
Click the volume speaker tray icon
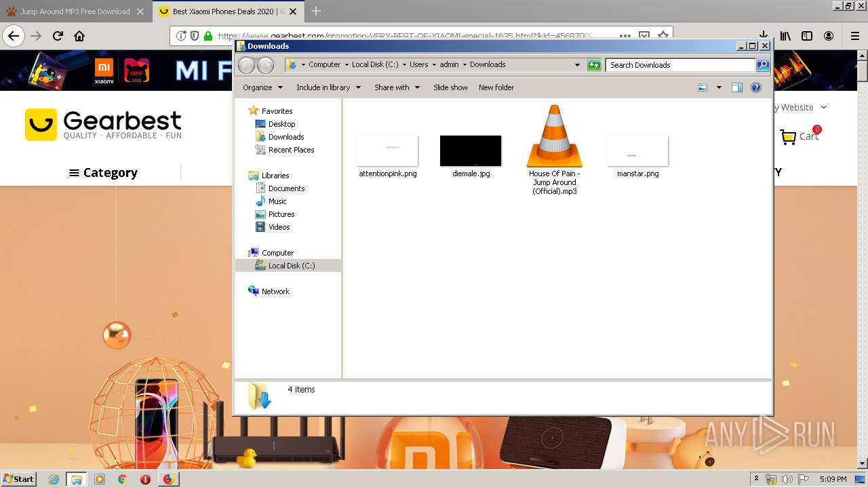tap(787, 479)
